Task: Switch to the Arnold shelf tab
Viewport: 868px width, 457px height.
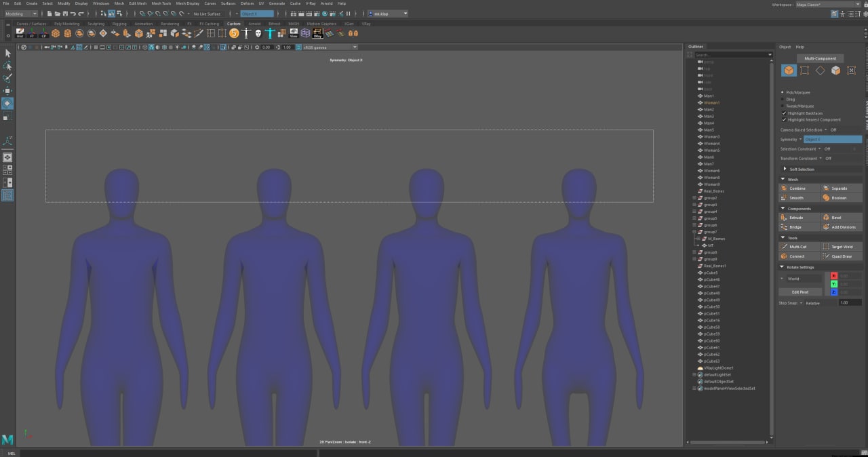Action: click(254, 24)
